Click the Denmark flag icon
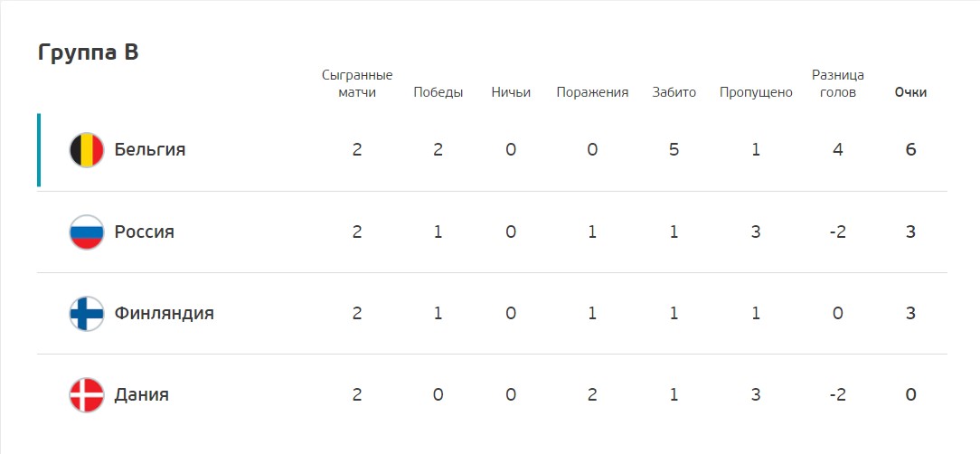The width and height of the screenshot is (980, 454). (86, 394)
